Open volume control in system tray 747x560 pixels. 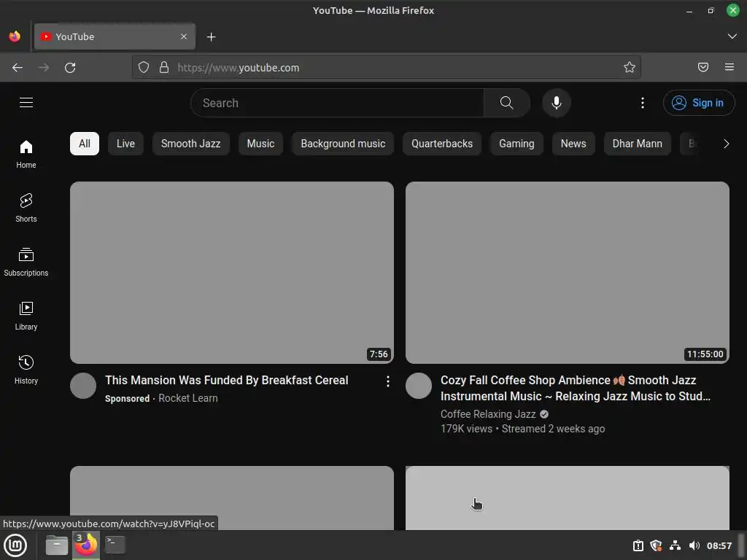click(694, 545)
